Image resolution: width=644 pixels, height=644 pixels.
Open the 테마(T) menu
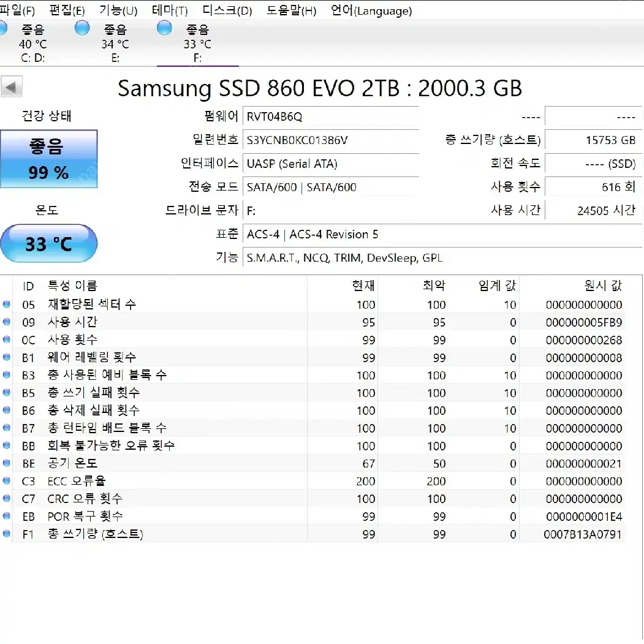pos(170,10)
